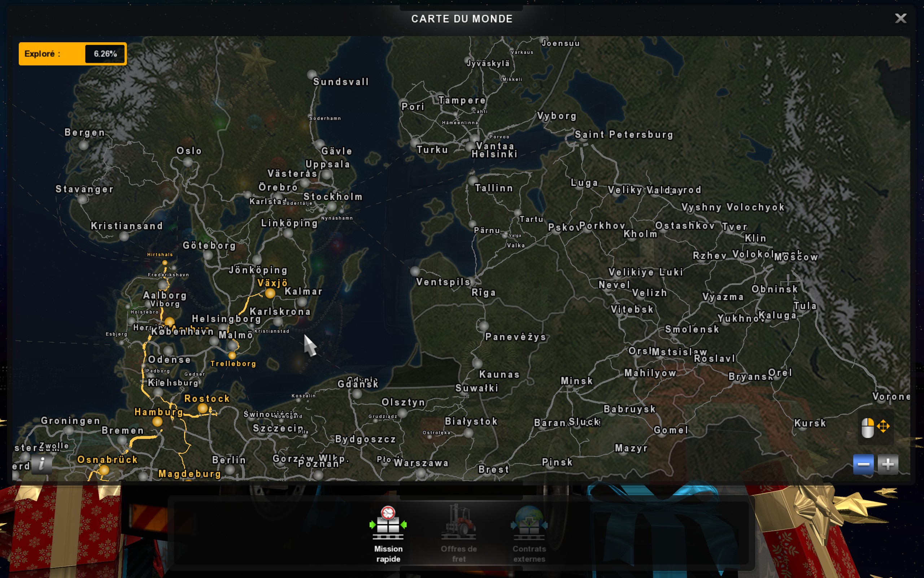
Task: Select the Gävle city marker
Action: coord(319,144)
